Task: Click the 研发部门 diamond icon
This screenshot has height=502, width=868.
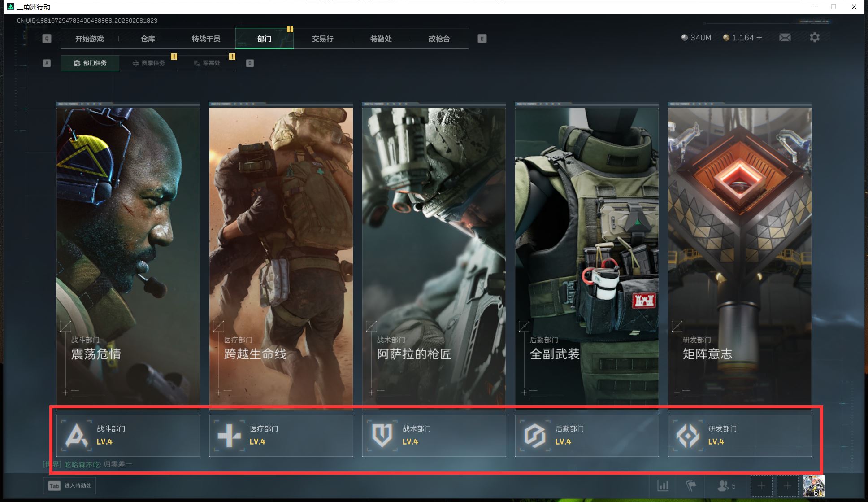Action: tap(688, 435)
